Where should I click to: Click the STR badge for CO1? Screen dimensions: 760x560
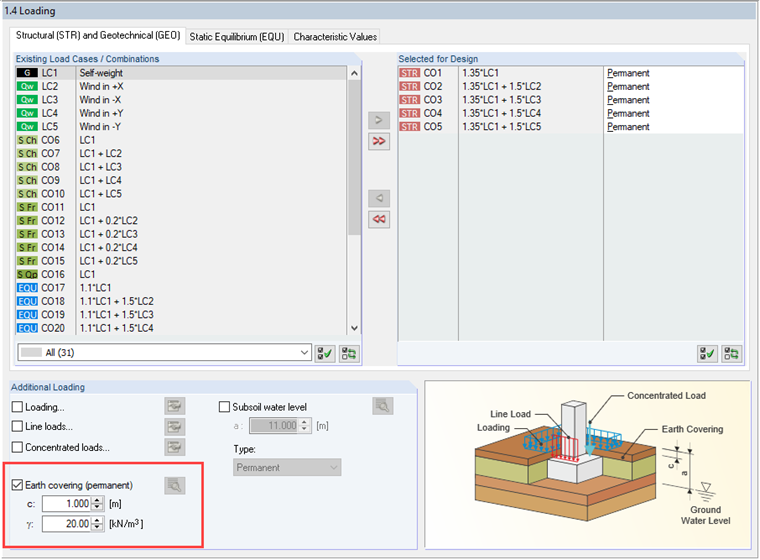410,73
